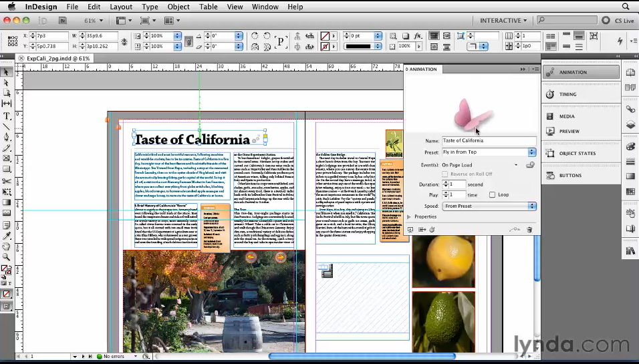Click the animation Name input field

coord(489,140)
